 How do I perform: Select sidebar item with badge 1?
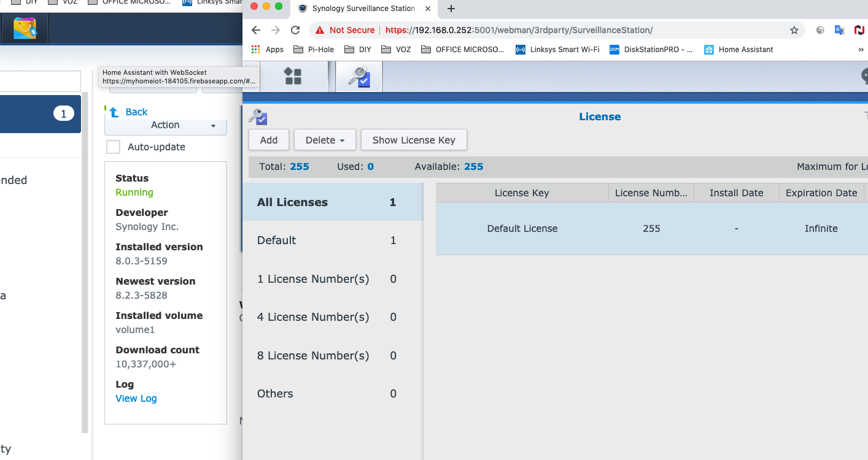[x=41, y=113]
